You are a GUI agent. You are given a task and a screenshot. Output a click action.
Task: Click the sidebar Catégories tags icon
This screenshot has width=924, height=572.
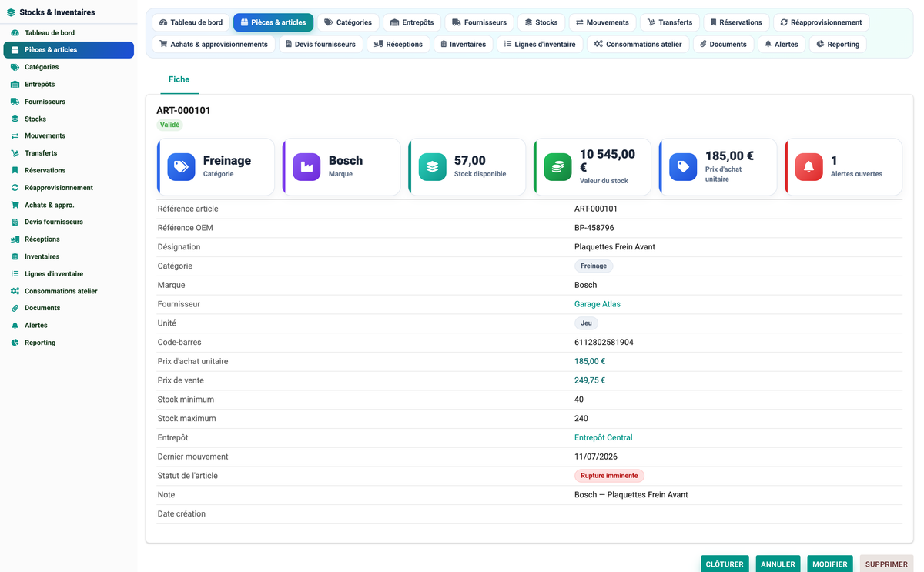pos(15,67)
